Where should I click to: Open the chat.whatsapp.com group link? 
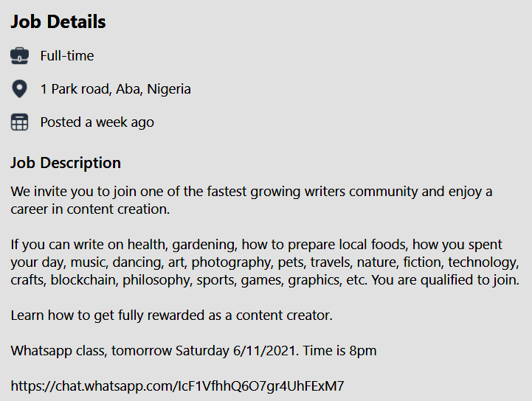[x=177, y=386]
